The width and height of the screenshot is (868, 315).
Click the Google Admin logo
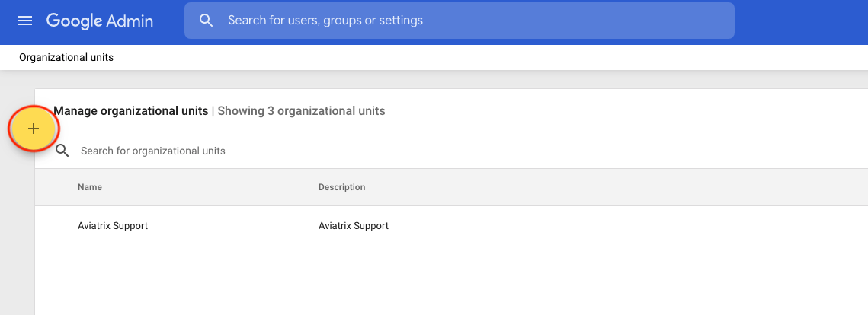100,21
